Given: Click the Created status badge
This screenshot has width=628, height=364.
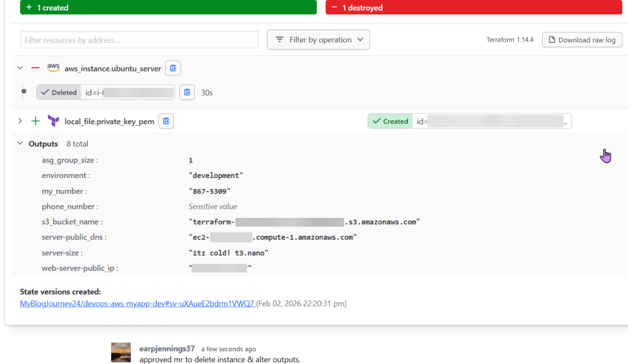Looking at the screenshot, I should tap(390, 122).
